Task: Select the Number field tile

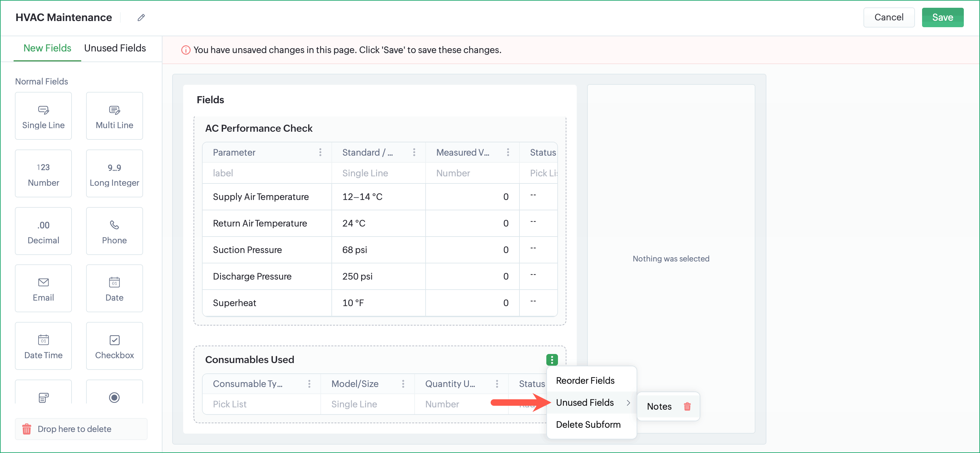Action: coord(43,173)
